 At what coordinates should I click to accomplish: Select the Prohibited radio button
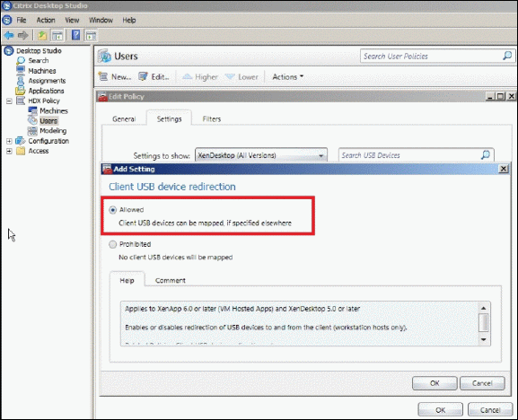click(112, 244)
